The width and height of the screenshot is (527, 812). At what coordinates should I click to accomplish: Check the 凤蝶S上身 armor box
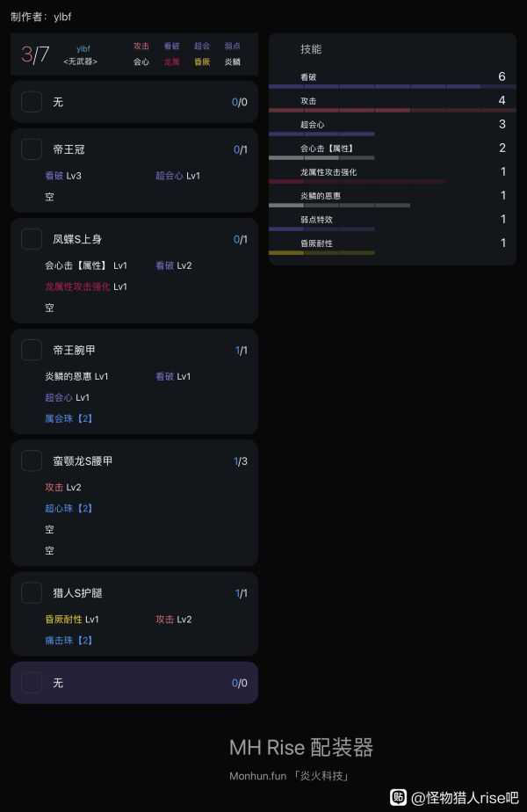pyautogui.click(x=32, y=239)
